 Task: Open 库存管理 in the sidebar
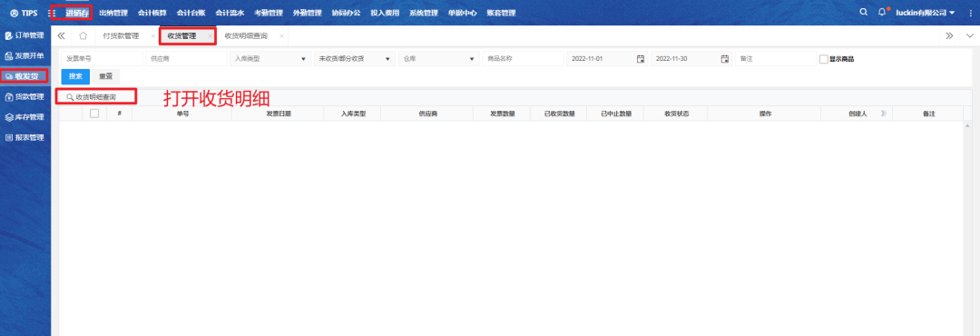(x=25, y=117)
